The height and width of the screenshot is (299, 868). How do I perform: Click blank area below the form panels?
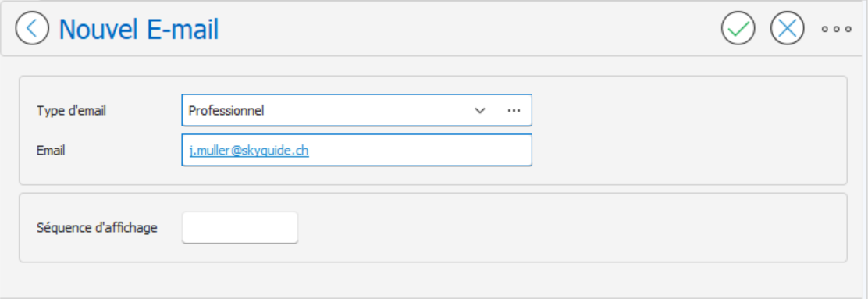pyautogui.click(x=432, y=279)
